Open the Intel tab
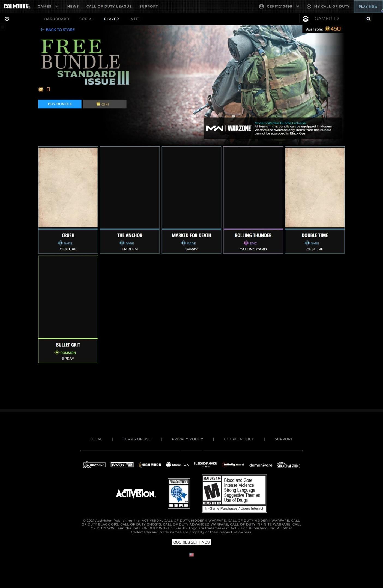This screenshot has height=588, width=383. pyautogui.click(x=135, y=19)
